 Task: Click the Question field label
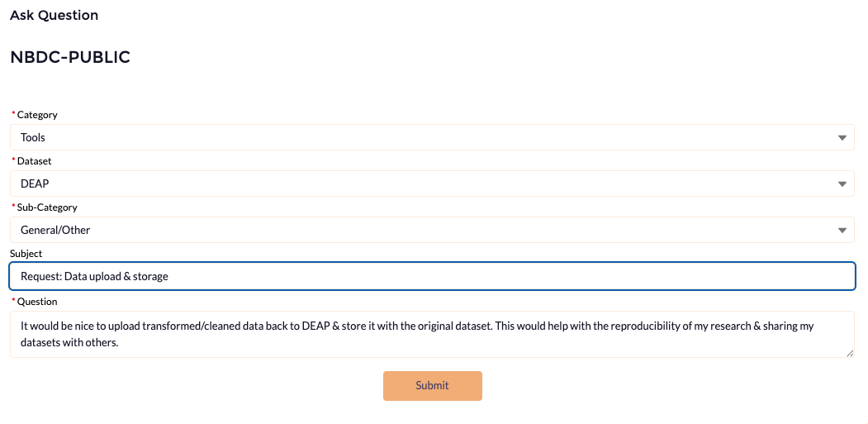tap(37, 302)
